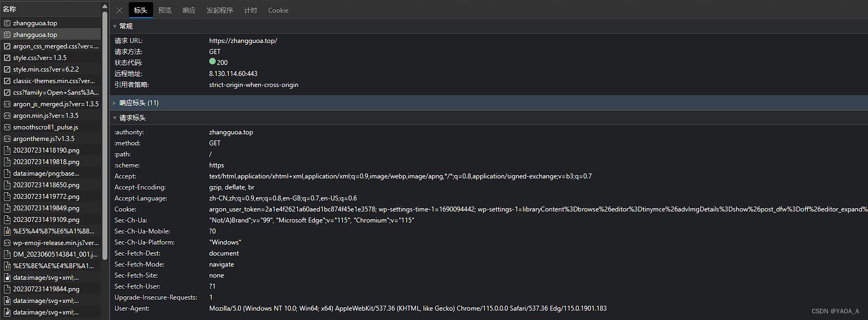Click script icon for argon.min.js?ver=1.3.5

pyautogui.click(x=7, y=116)
